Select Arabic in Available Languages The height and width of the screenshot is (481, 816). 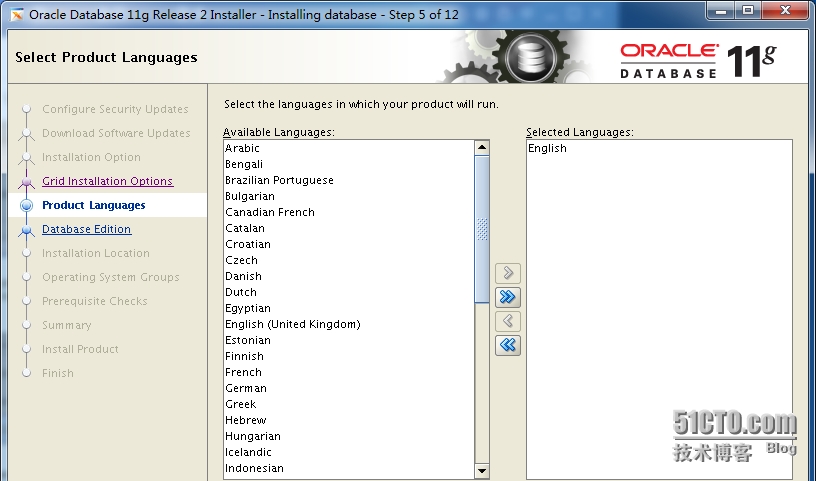349,148
